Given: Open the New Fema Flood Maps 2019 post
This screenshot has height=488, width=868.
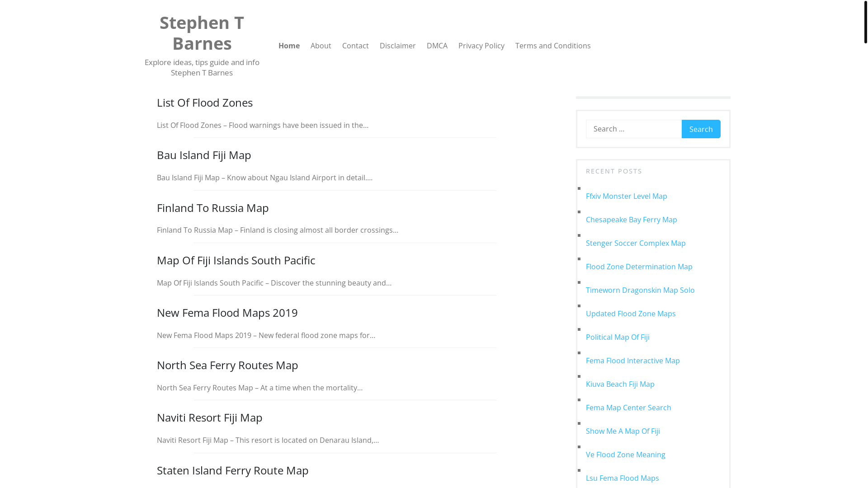Looking at the screenshot, I should 227,313.
